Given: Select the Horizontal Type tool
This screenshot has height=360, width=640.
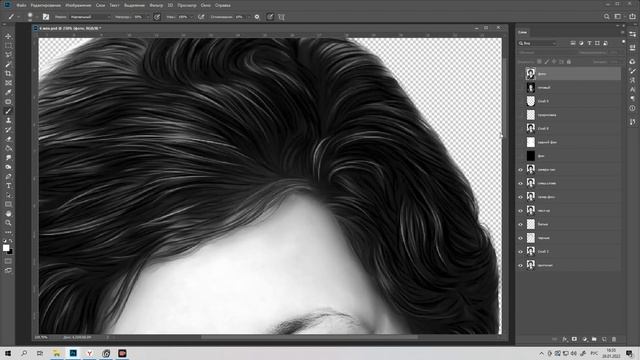Looking at the screenshot, I should point(8,186).
